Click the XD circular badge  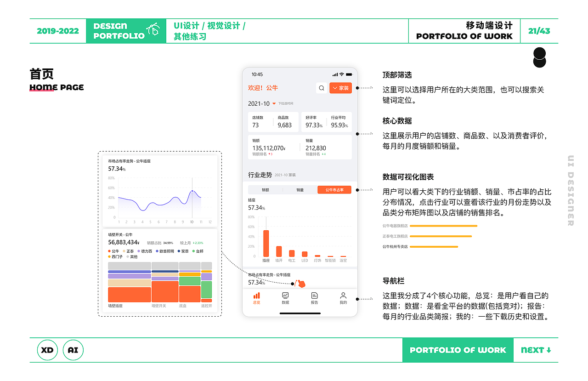[x=47, y=350]
